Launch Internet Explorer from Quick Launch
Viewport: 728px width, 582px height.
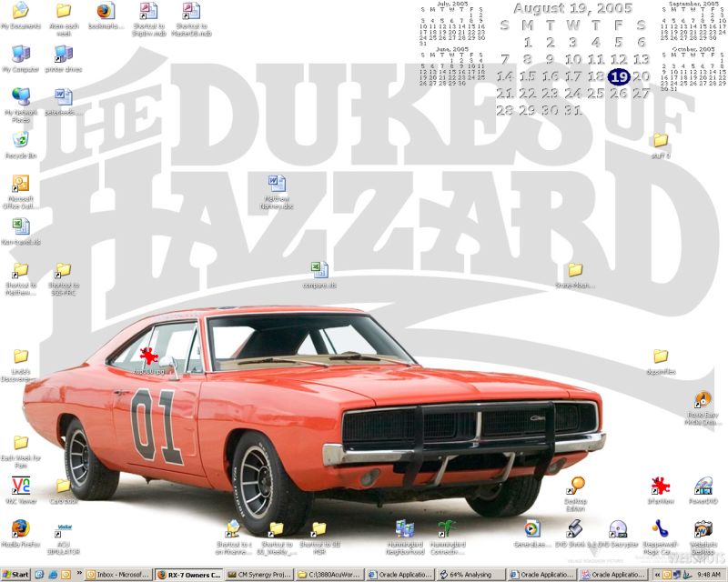[x=53, y=575]
